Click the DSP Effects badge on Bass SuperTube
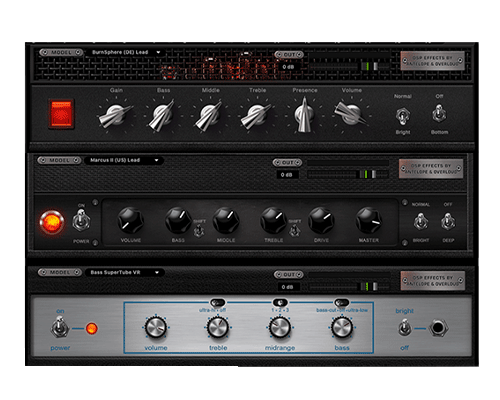The width and height of the screenshot is (500, 400). click(x=433, y=281)
